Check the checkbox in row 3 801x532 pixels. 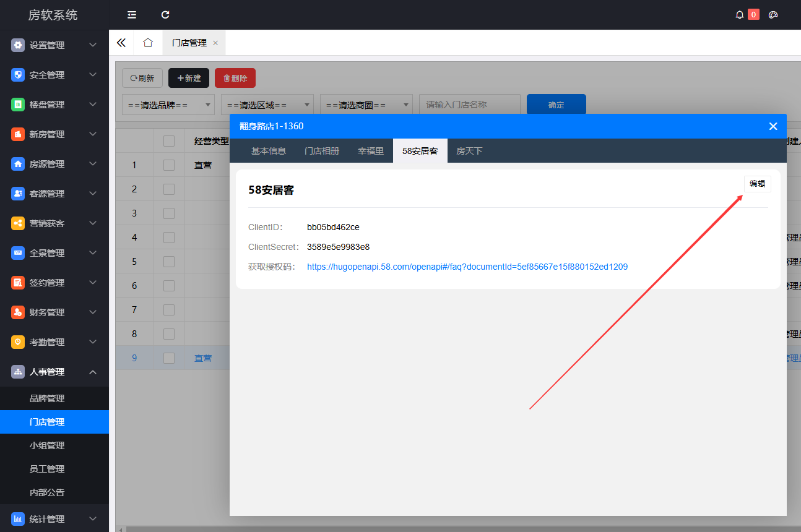tap(169, 213)
